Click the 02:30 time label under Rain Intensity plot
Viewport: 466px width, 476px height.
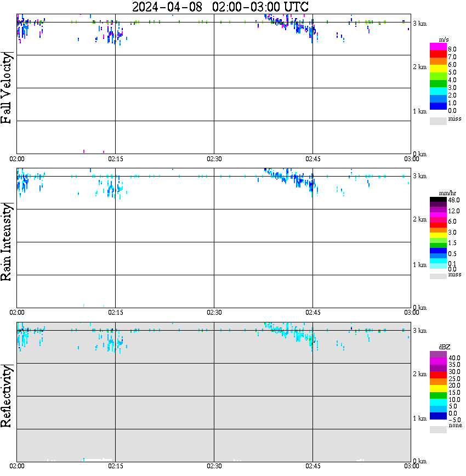pyautogui.click(x=214, y=313)
